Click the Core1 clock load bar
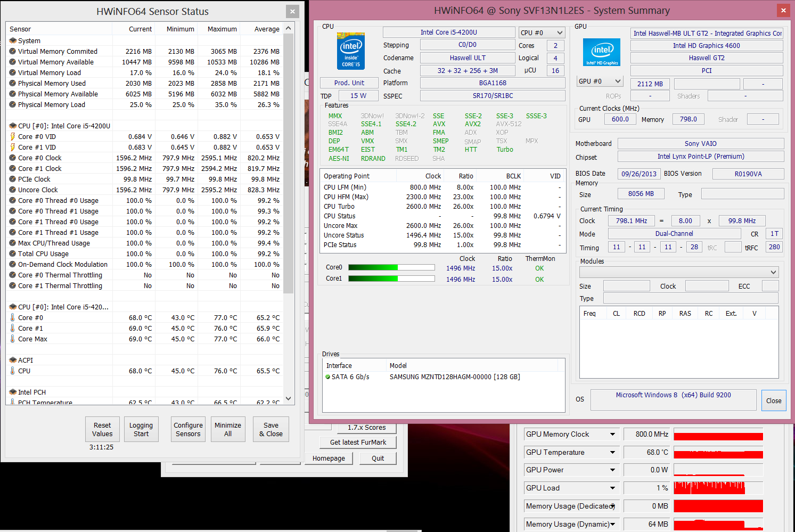This screenshot has height=532, width=795. [391, 279]
